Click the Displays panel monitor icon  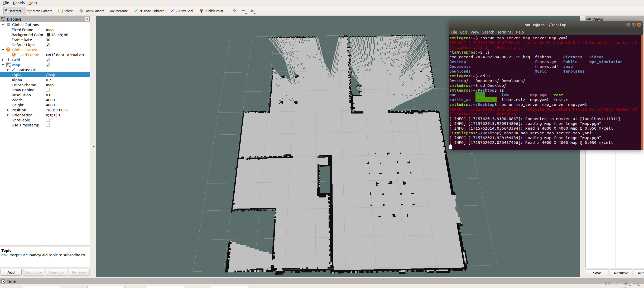pos(3,19)
